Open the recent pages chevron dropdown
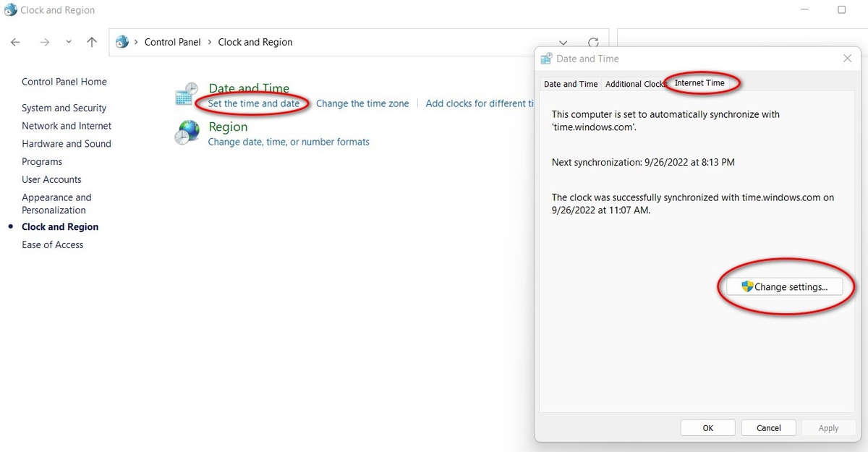868x452 pixels. pyautogui.click(x=68, y=42)
